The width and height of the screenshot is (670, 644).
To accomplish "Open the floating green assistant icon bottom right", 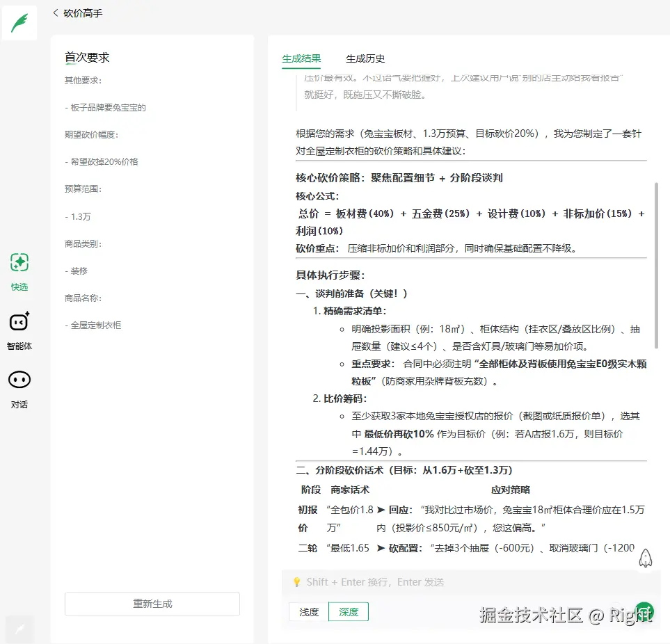I will [644, 612].
